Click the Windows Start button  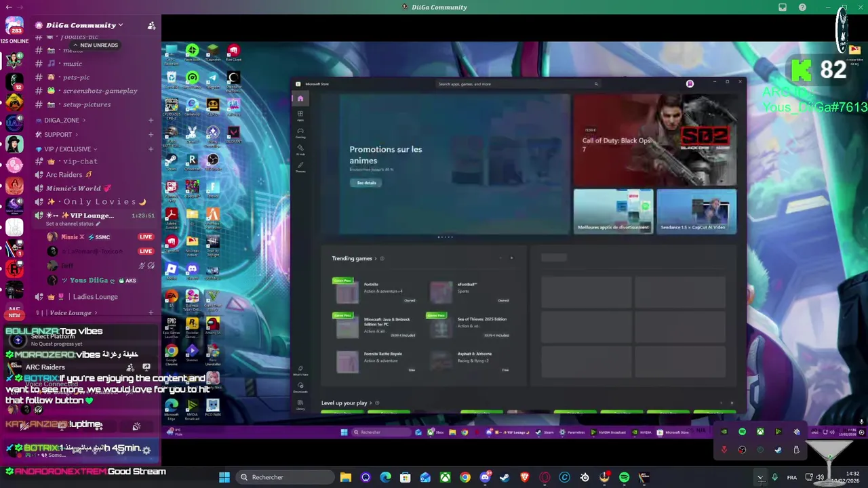[x=224, y=477]
